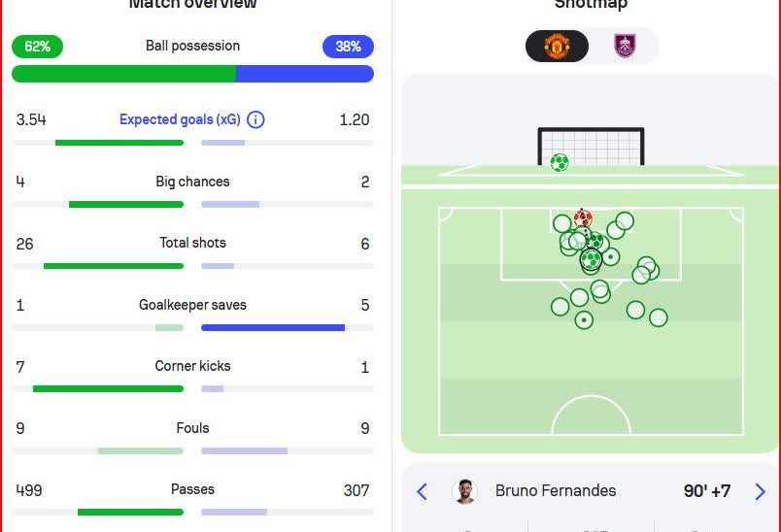
Task: Click the Expected goals info icon
Action: pos(255,119)
